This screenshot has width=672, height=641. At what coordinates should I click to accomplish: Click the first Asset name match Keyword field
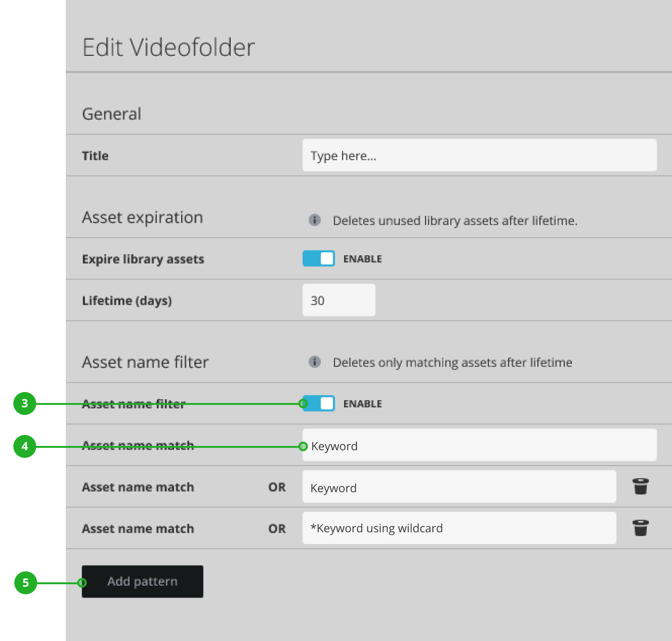[479, 445]
